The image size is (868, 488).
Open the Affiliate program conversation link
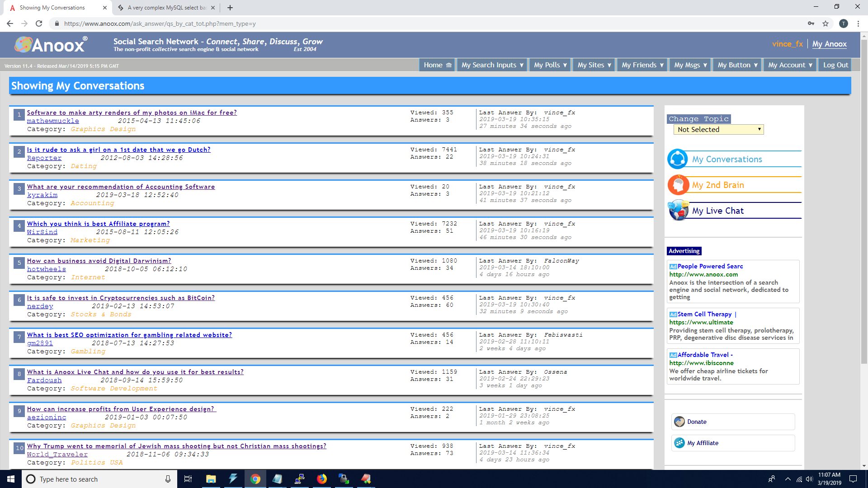98,224
